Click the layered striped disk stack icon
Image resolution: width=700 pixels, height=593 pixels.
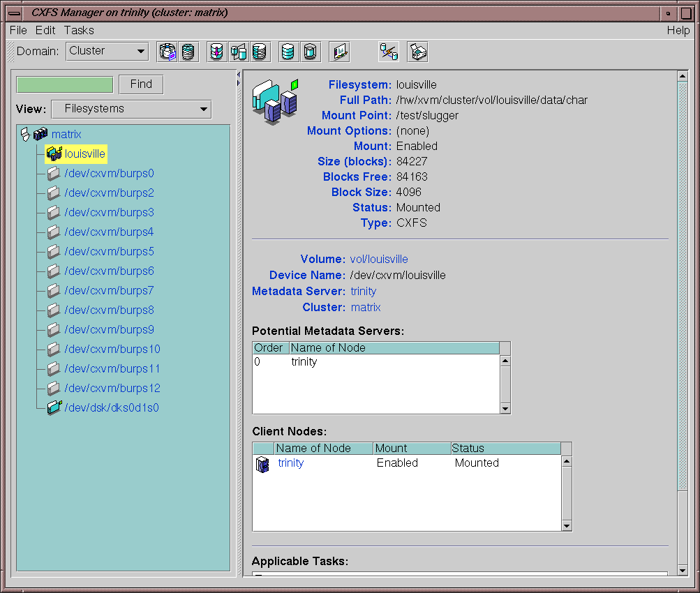point(260,52)
